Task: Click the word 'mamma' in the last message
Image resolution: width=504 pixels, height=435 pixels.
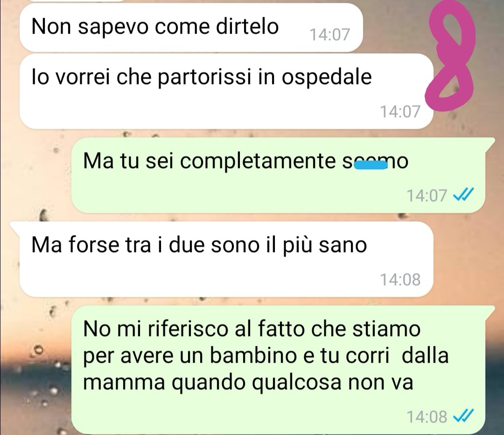Action: click(124, 383)
